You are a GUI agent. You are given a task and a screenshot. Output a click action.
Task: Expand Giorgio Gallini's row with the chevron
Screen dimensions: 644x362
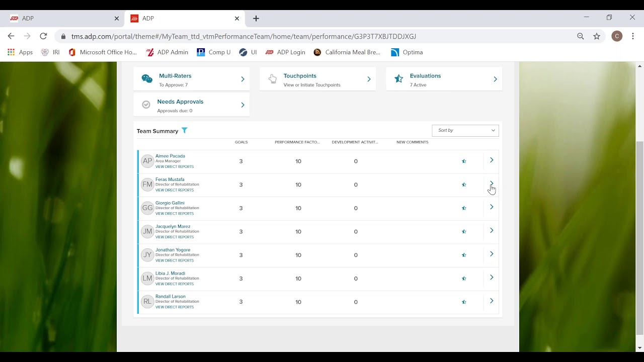[492, 207]
